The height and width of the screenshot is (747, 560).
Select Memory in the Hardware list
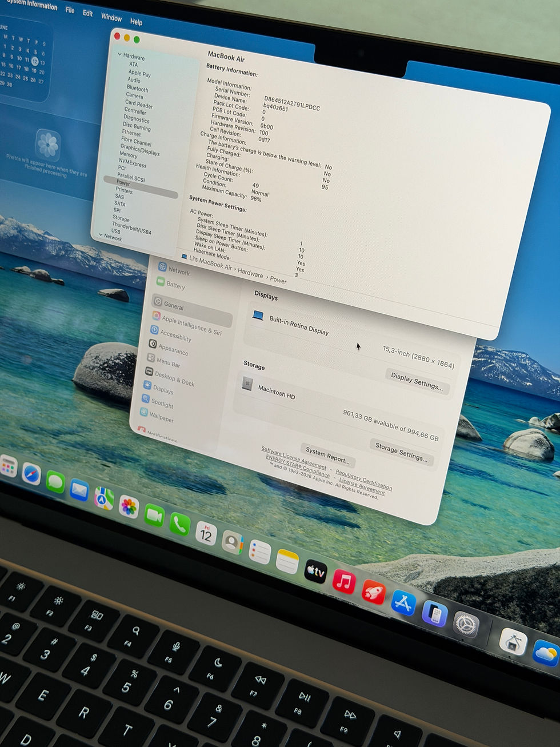click(x=128, y=154)
